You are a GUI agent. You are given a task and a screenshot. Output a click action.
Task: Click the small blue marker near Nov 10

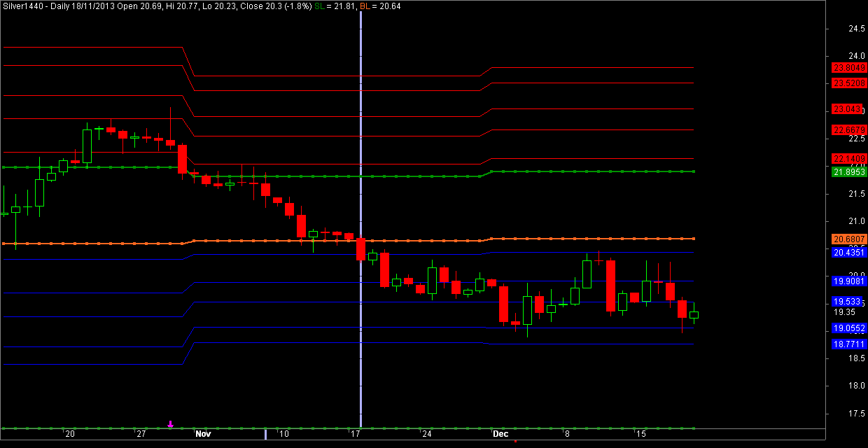pyautogui.click(x=265, y=434)
